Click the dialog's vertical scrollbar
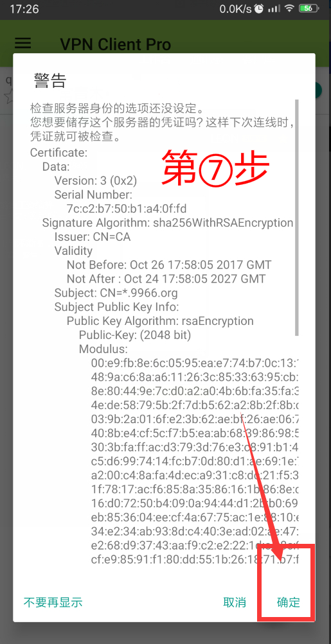331x644 pixels. tap(297, 218)
